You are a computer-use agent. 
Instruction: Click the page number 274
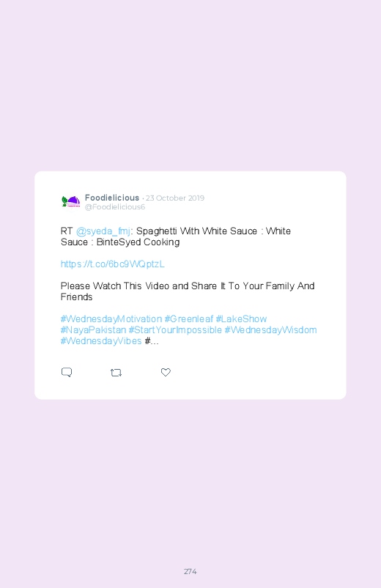[190, 571]
